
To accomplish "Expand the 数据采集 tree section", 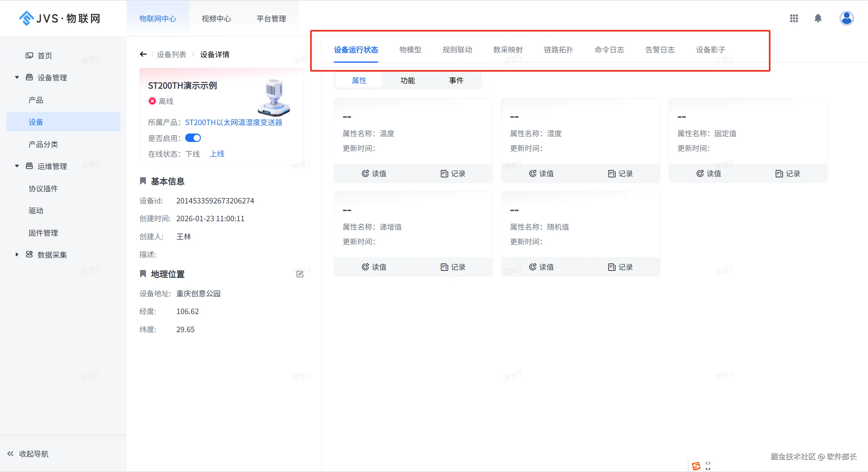I will pos(17,254).
